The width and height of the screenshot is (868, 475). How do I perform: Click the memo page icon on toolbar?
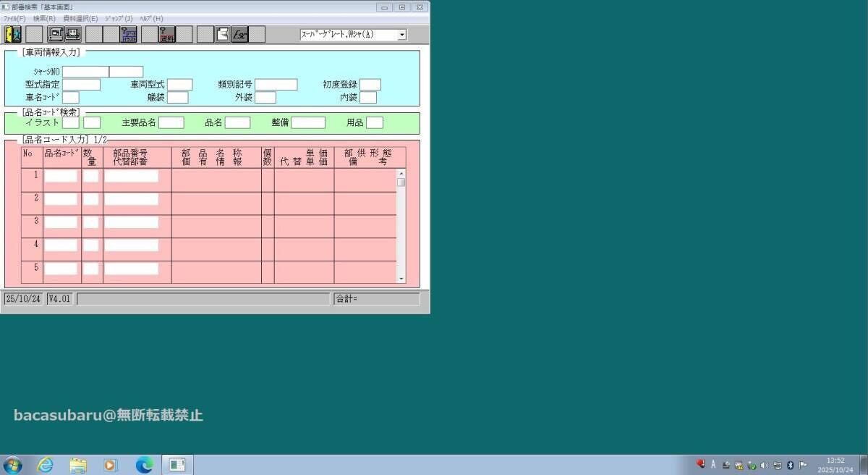point(222,33)
